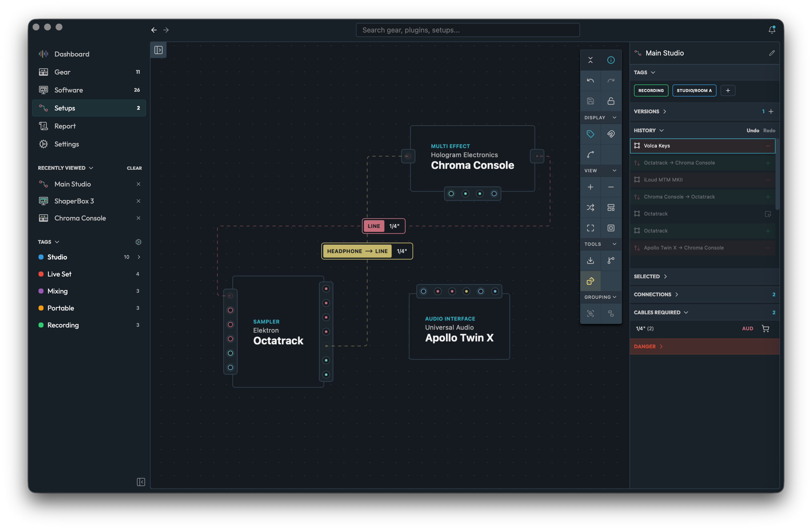Click the search gear, plugins, setups field
Screen dimensions: 812x530
467,30
